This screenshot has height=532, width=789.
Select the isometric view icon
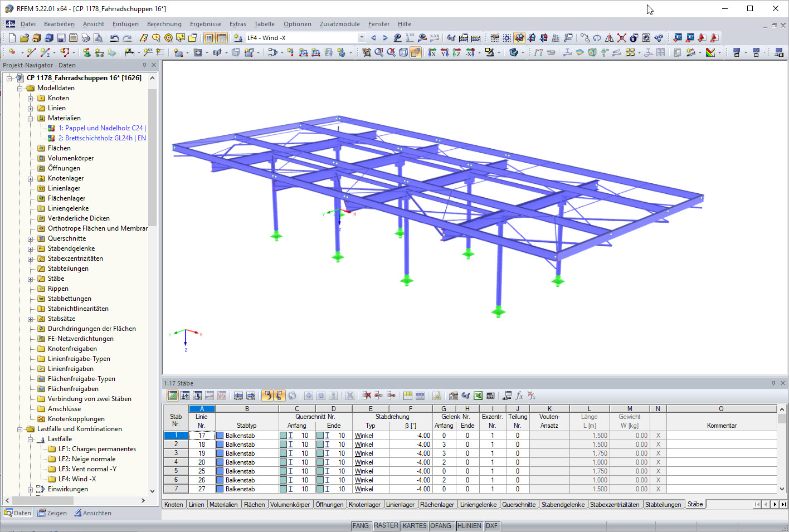tap(402, 52)
